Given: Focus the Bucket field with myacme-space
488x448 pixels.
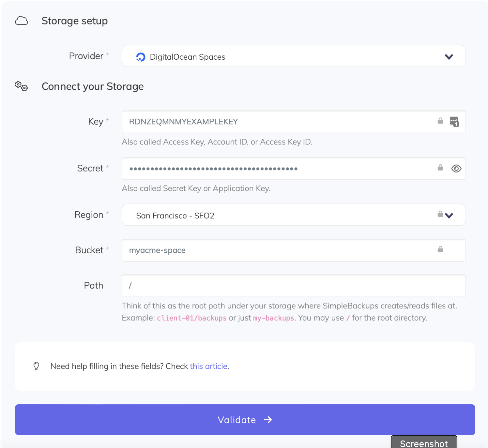Looking at the screenshot, I should pos(277,250).
